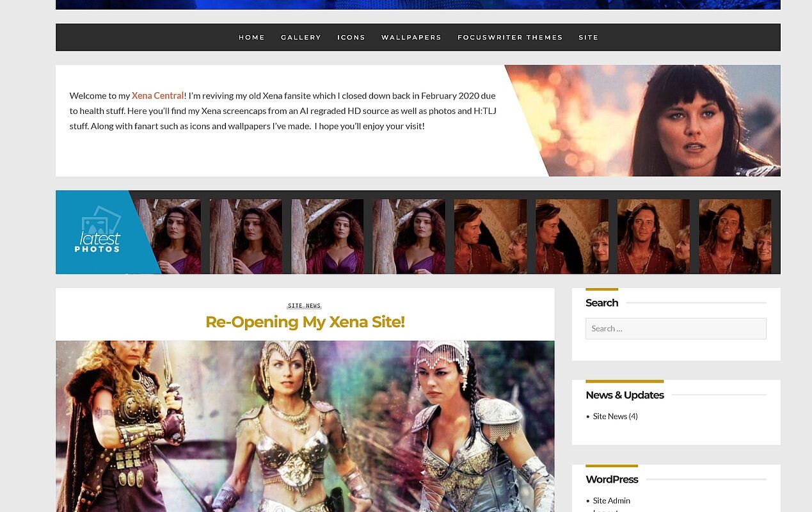Click the featured post image of three warriors
The height and width of the screenshot is (512, 812).
[305, 426]
